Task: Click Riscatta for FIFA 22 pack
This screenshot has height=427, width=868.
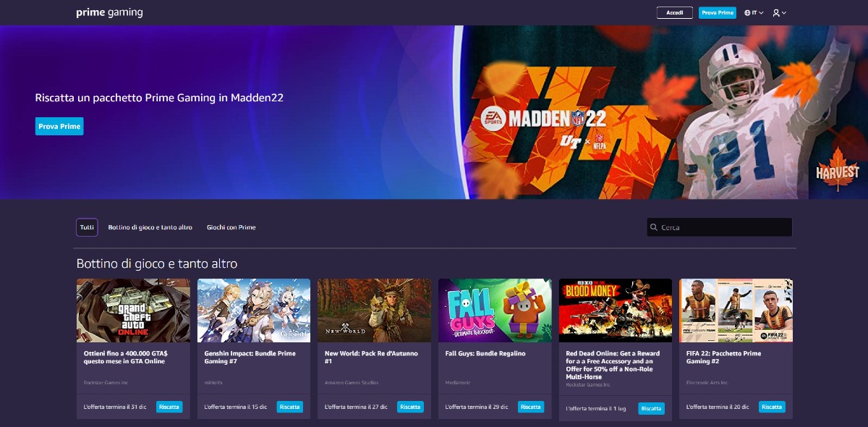Action: (x=772, y=407)
